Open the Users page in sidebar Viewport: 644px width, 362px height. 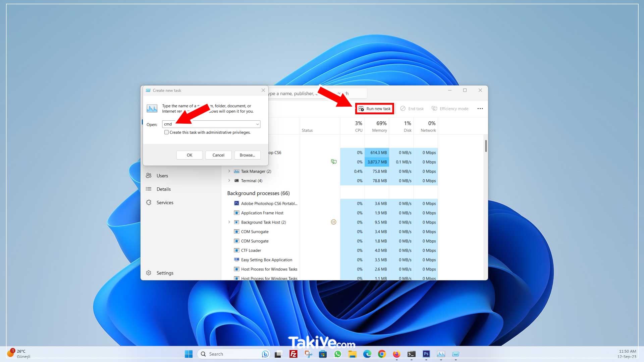coord(162,176)
